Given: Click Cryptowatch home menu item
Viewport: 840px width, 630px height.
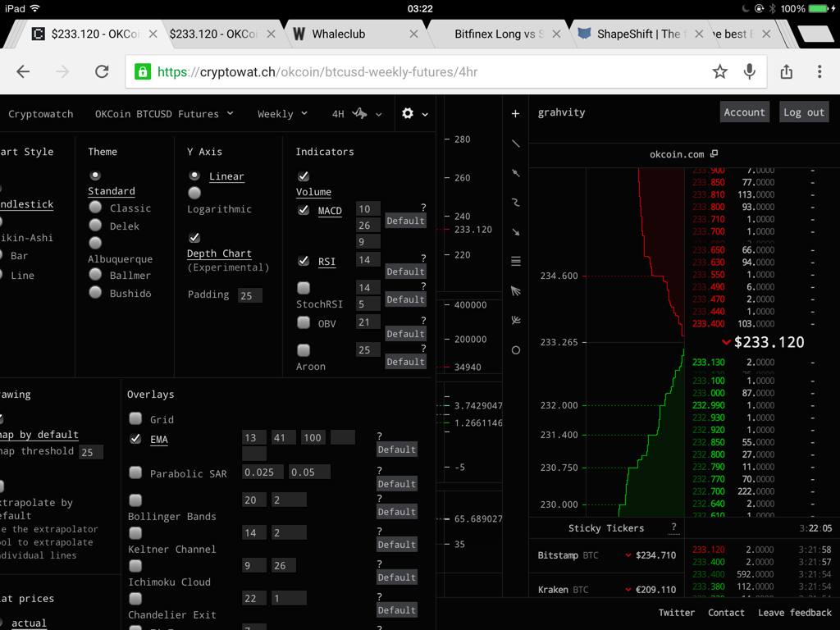Looking at the screenshot, I should pos(41,113).
